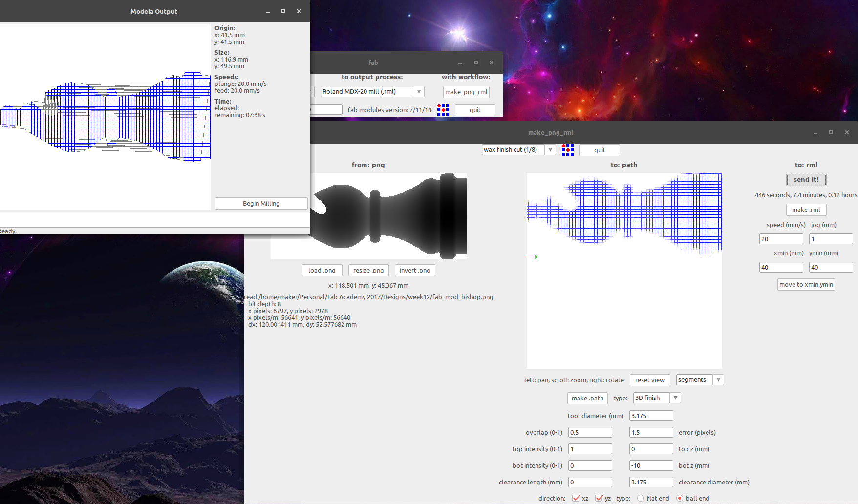Select the flat end tool type
The width and height of the screenshot is (858, 504).
[x=641, y=498]
